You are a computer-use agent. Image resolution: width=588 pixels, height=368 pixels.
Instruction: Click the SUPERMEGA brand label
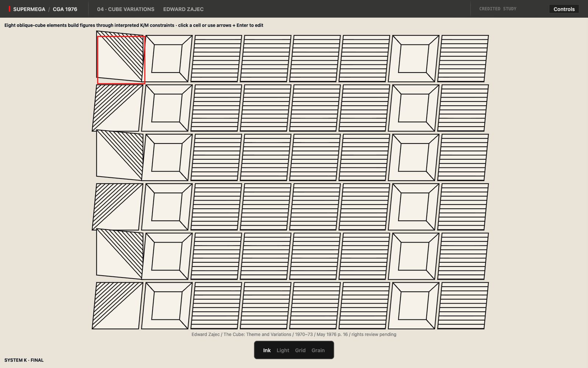[29, 9]
